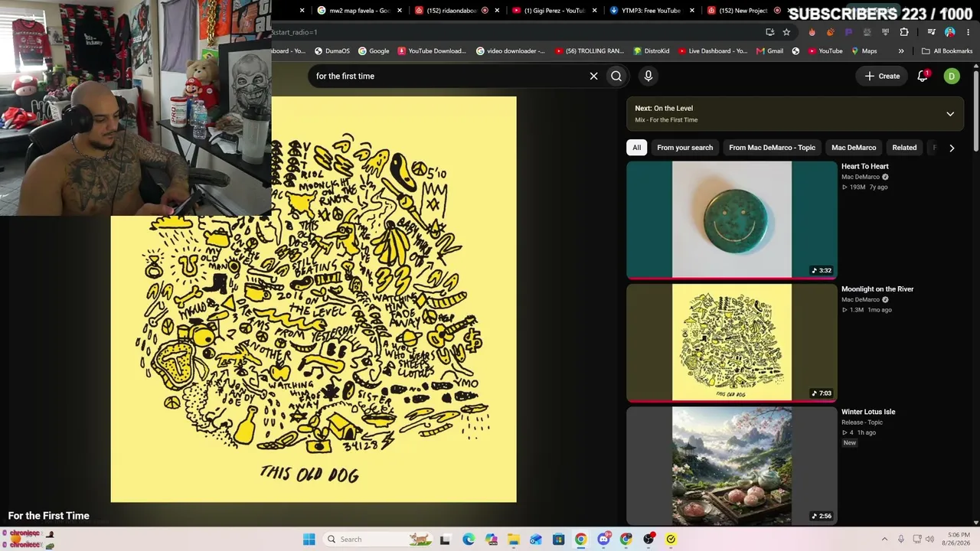980x551 pixels.
Task: Click the Windows taskbar Search box
Action: [377, 540]
